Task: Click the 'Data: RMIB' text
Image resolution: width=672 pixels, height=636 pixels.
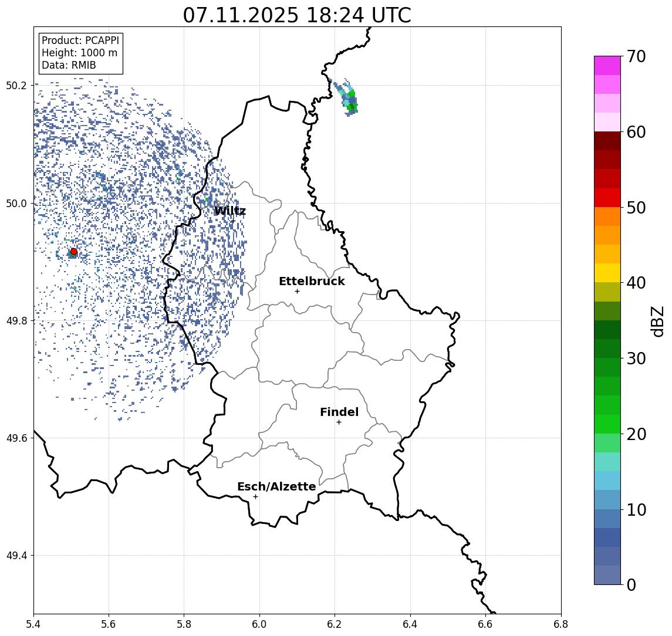Action: 69,66
